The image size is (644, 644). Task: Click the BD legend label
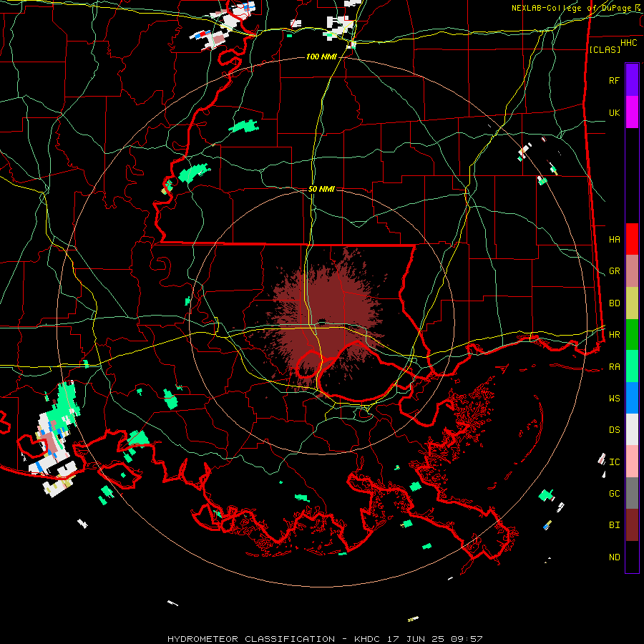pos(614,303)
